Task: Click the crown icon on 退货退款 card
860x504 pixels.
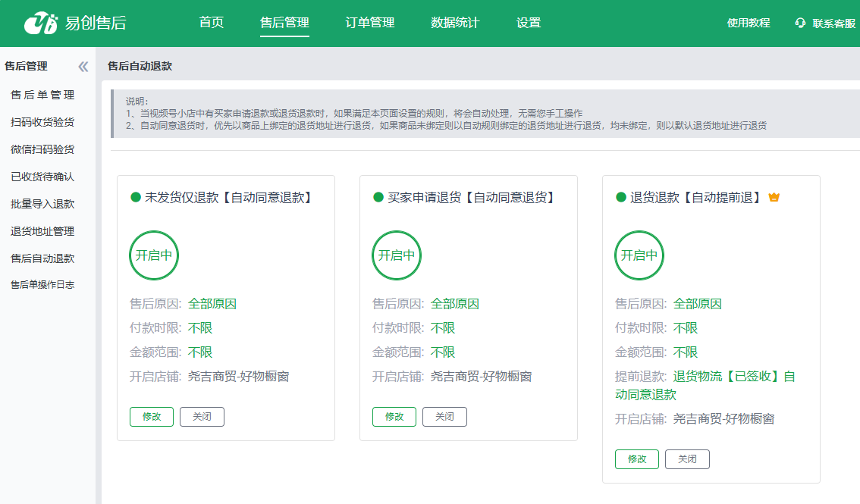Action: pyautogui.click(x=774, y=198)
